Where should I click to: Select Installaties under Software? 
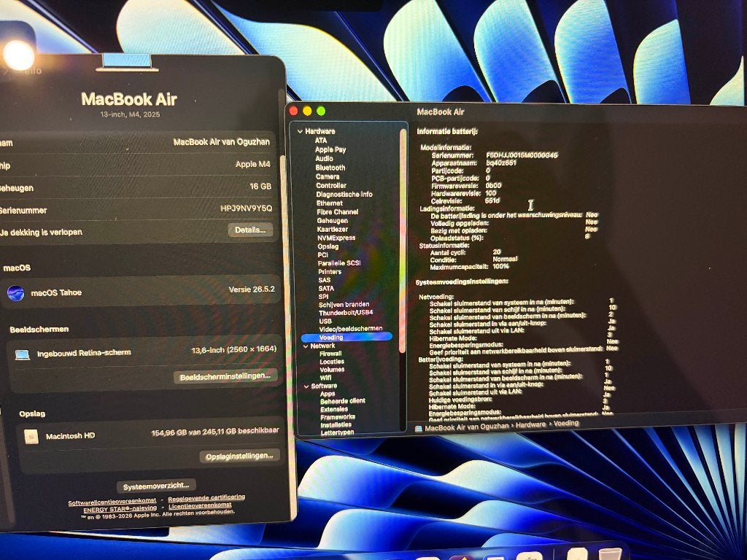(336, 425)
